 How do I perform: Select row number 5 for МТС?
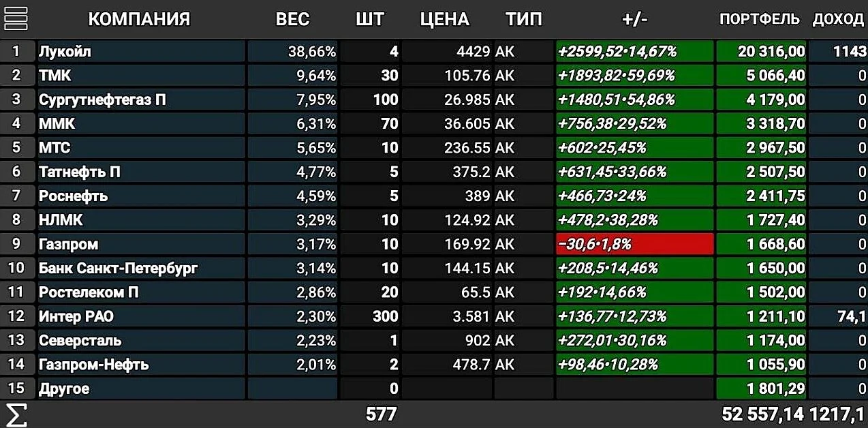click(x=17, y=148)
